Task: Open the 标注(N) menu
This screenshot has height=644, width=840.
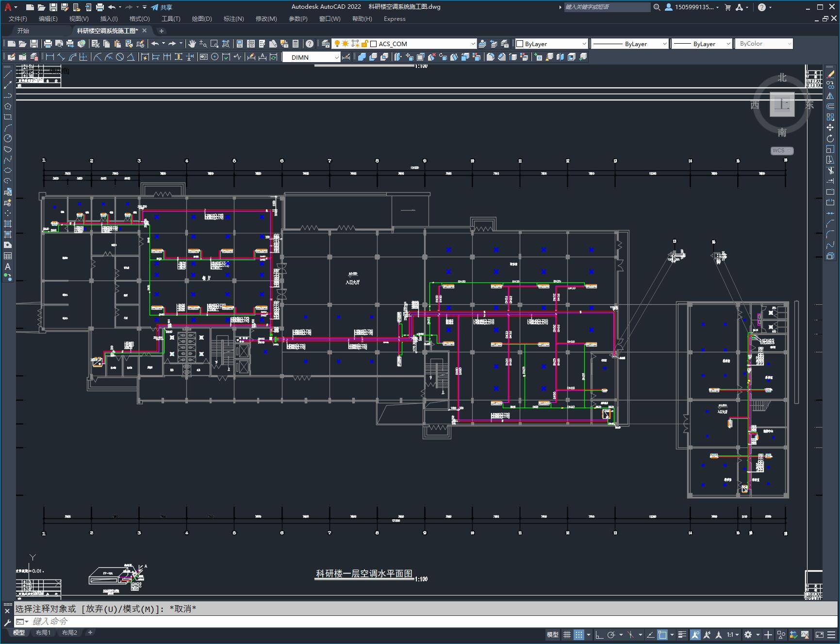Action: 233,18
